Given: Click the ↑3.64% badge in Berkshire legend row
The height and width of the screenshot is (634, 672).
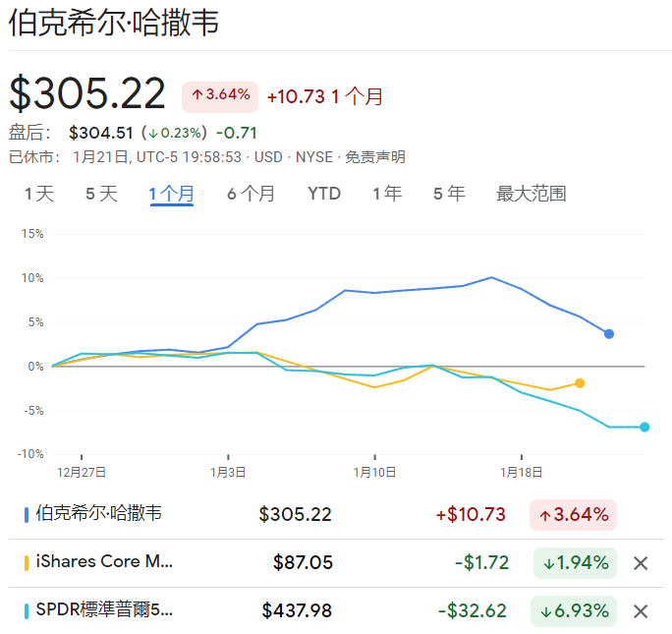Looking at the screenshot, I should point(574,515).
